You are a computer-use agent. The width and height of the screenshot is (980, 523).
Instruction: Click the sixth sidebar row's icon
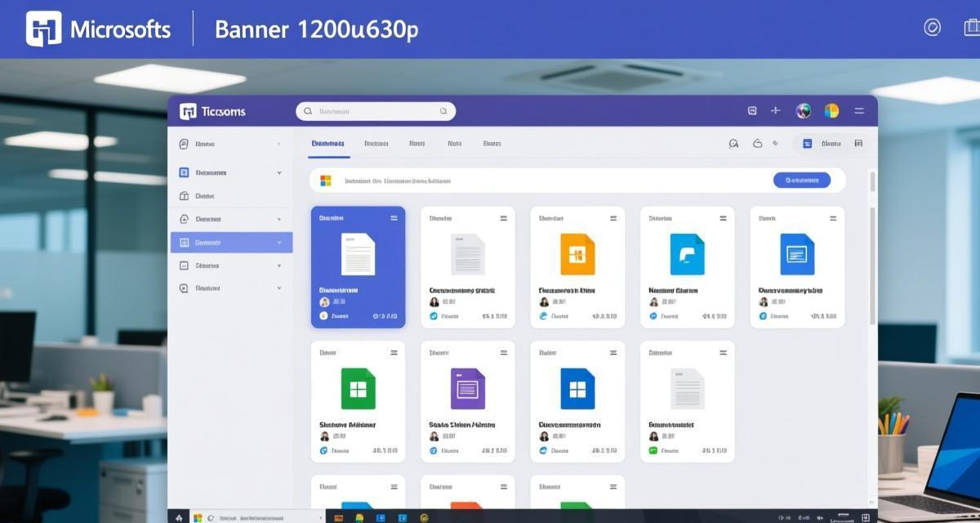[x=184, y=266]
